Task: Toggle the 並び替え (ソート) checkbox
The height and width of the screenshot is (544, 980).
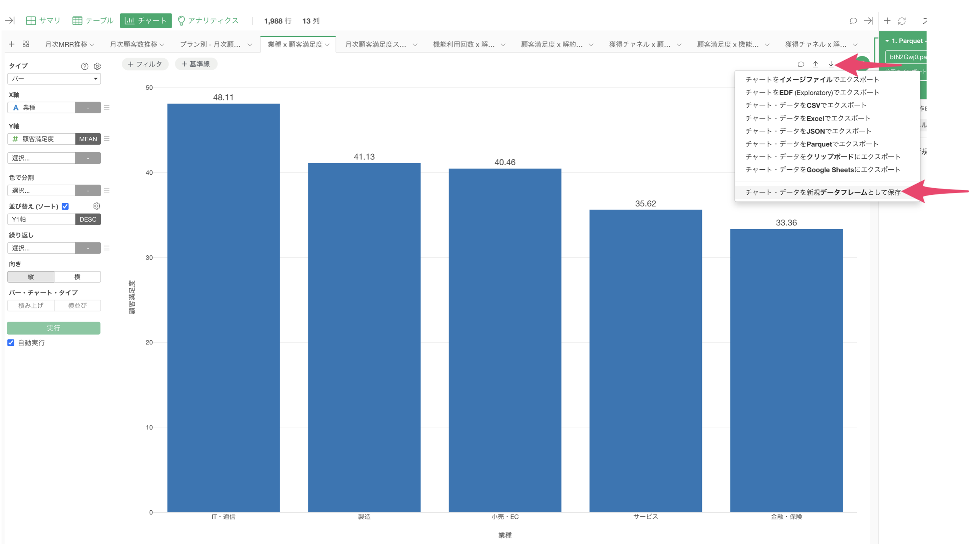Action: click(66, 206)
